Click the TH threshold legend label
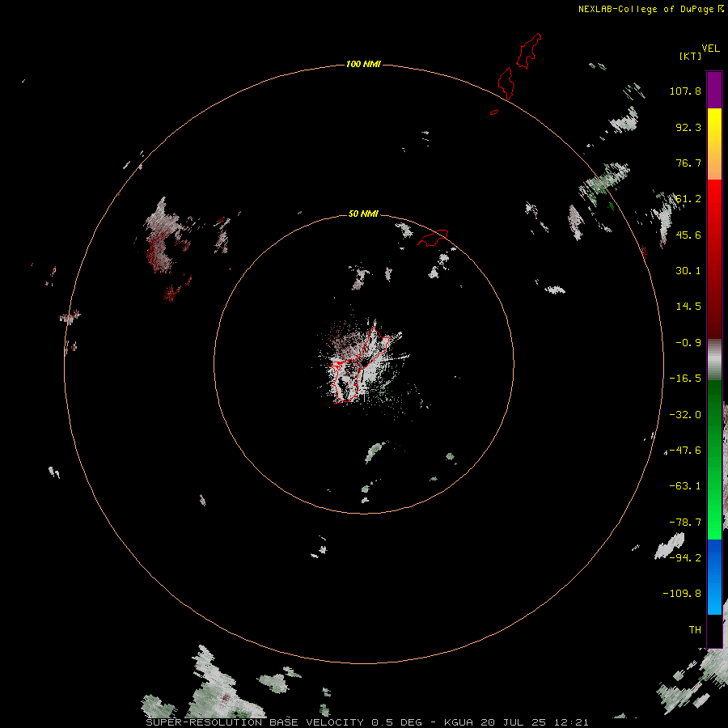This screenshot has height=728, width=728. (x=695, y=629)
